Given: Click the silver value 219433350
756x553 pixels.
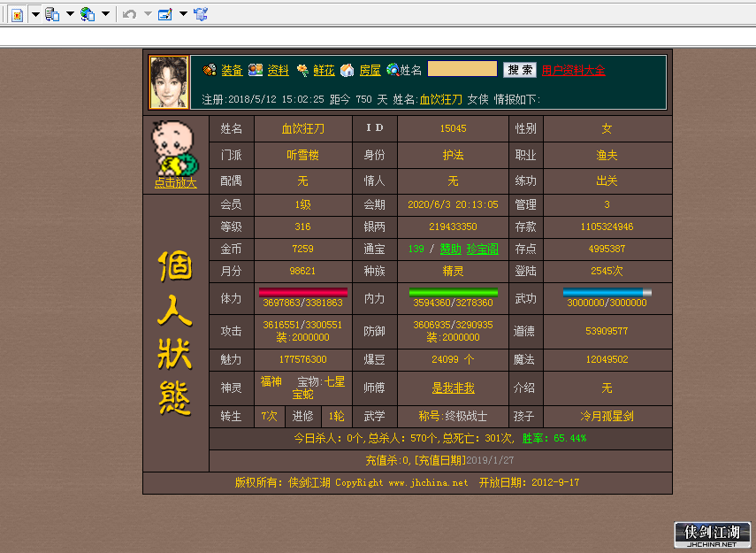Looking at the screenshot, I should pos(454,227).
